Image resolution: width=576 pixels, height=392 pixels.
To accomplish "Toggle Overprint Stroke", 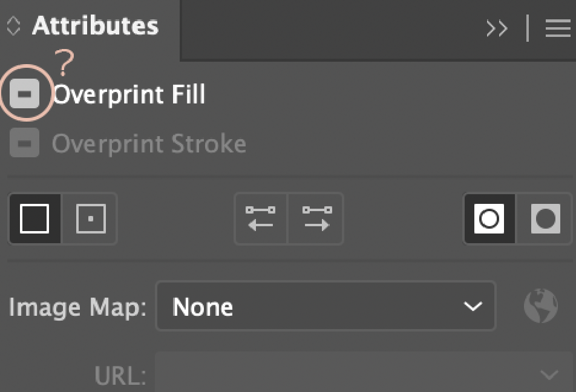I will pyautogui.click(x=25, y=143).
